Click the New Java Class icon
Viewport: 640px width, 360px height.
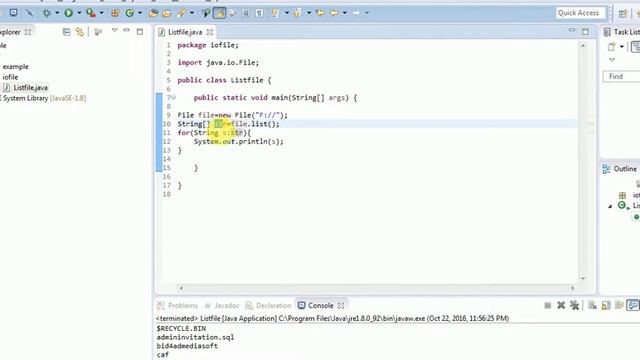pyautogui.click(x=130, y=13)
